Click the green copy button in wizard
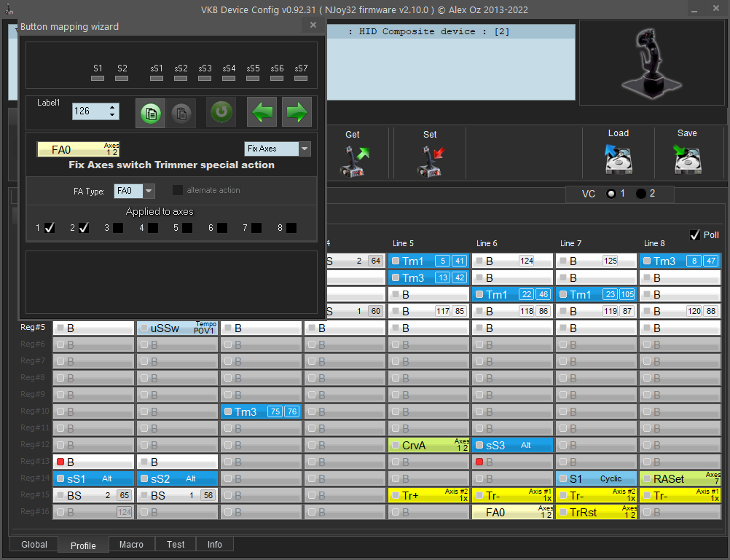 pyautogui.click(x=151, y=112)
